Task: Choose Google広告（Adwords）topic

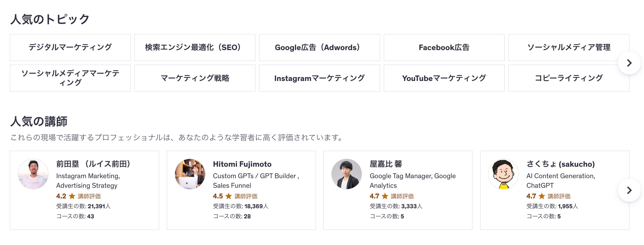Action: pyautogui.click(x=319, y=47)
